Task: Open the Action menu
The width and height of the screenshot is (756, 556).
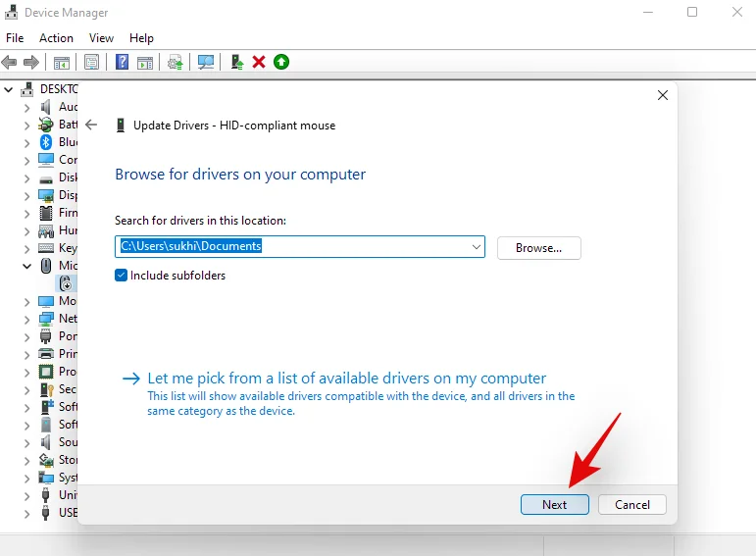Action: (x=57, y=38)
